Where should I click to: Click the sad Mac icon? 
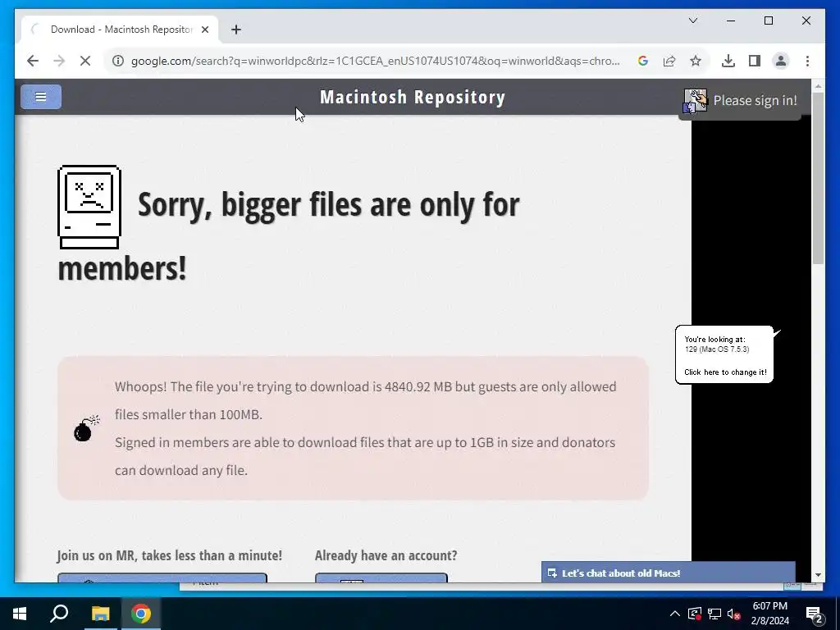[89, 208]
